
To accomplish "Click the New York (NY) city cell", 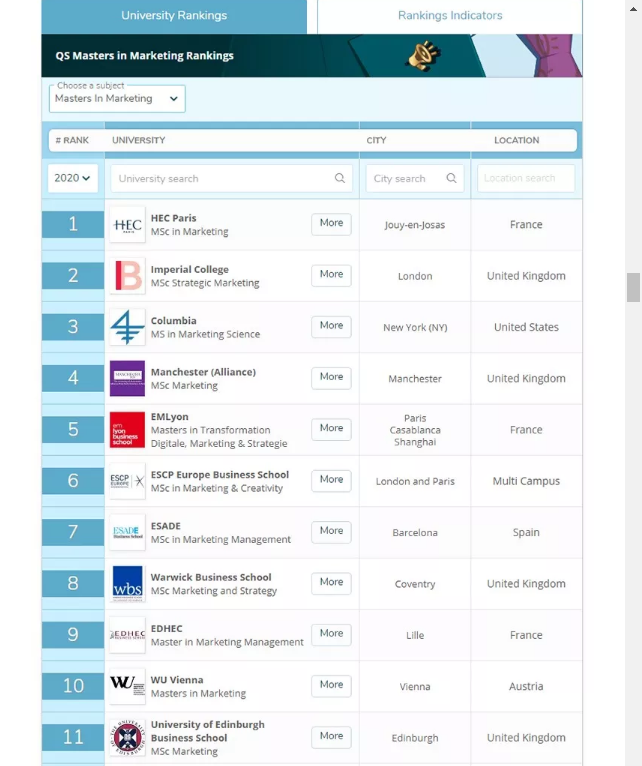I will tap(415, 328).
